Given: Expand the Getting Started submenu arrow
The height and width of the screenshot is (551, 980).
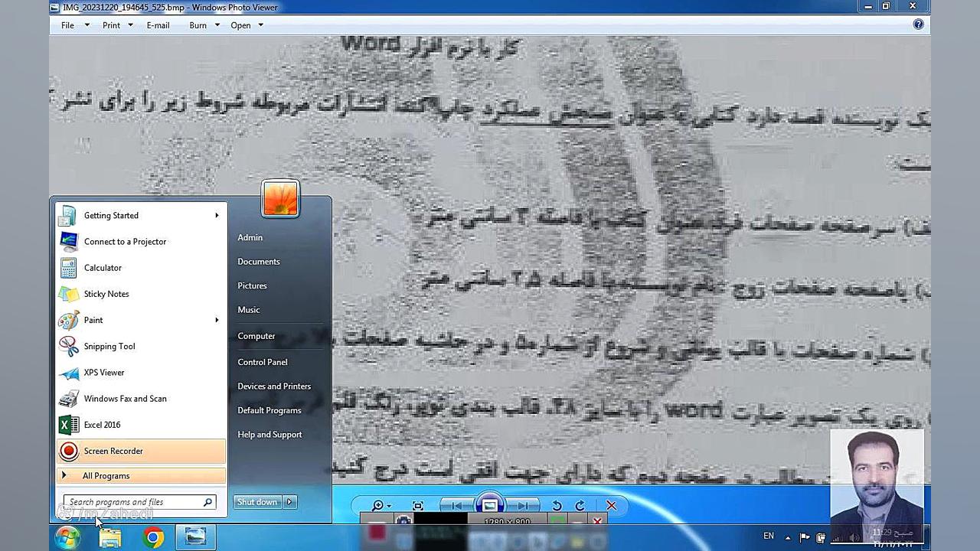Looking at the screenshot, I should [217, 215].
